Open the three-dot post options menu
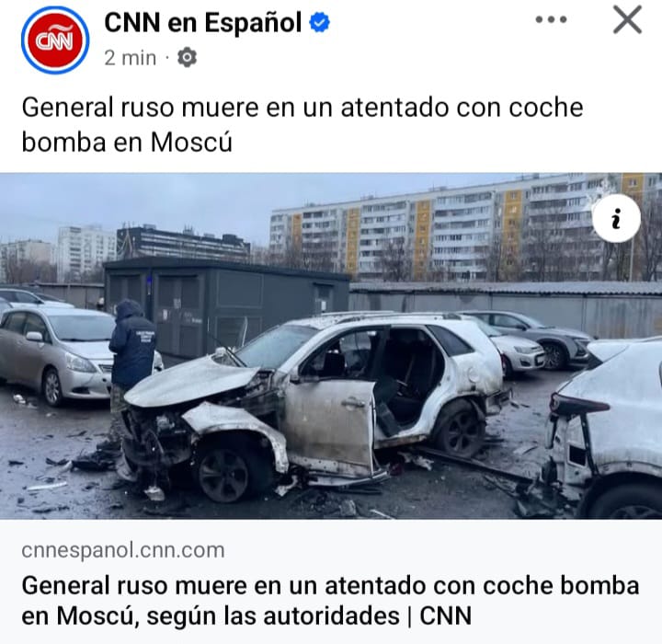Screen dimensions: 662x644 tap(551, 19)
